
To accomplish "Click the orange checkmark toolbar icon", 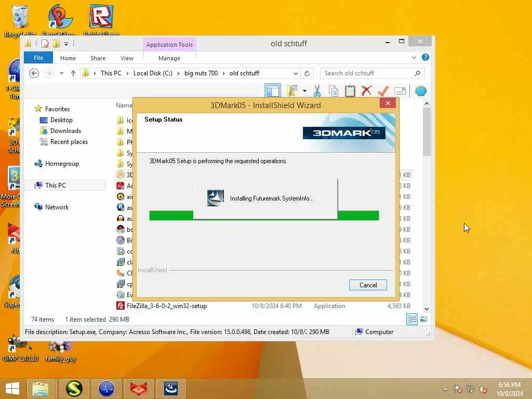I will pos(383,90).
